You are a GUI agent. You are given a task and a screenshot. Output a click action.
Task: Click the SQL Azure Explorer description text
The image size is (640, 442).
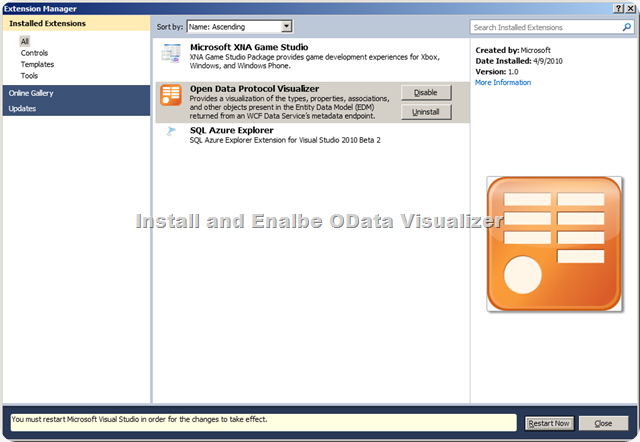(x=285, y=140)
